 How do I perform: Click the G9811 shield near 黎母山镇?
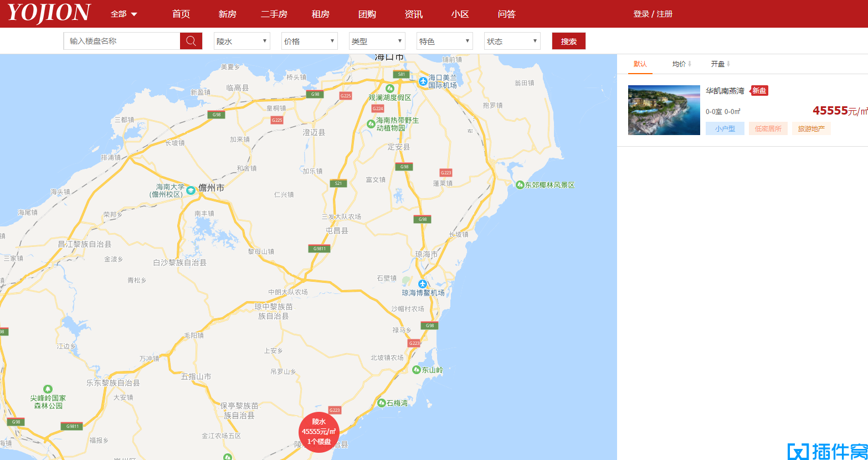[x=320, y=249]
